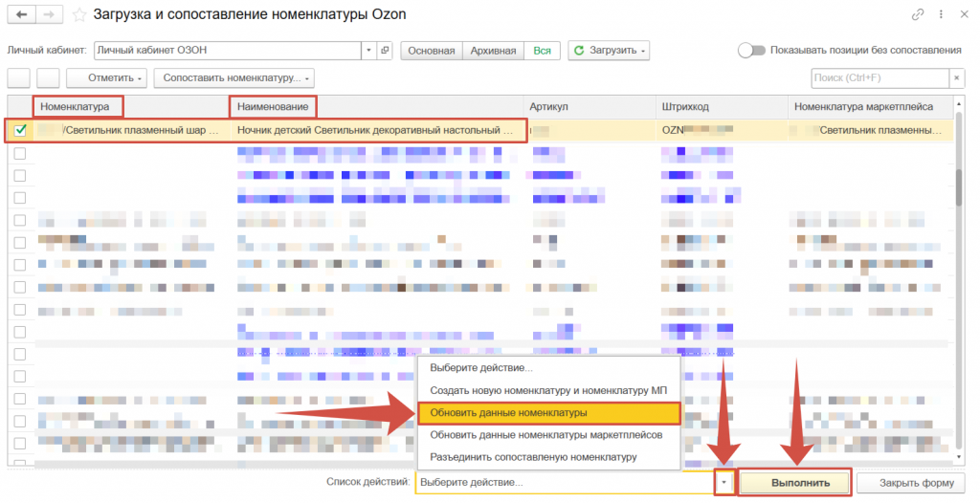Viewport: 980px width, 503px height.
Task: Clear the search field with the x
Action: (956, 78)
